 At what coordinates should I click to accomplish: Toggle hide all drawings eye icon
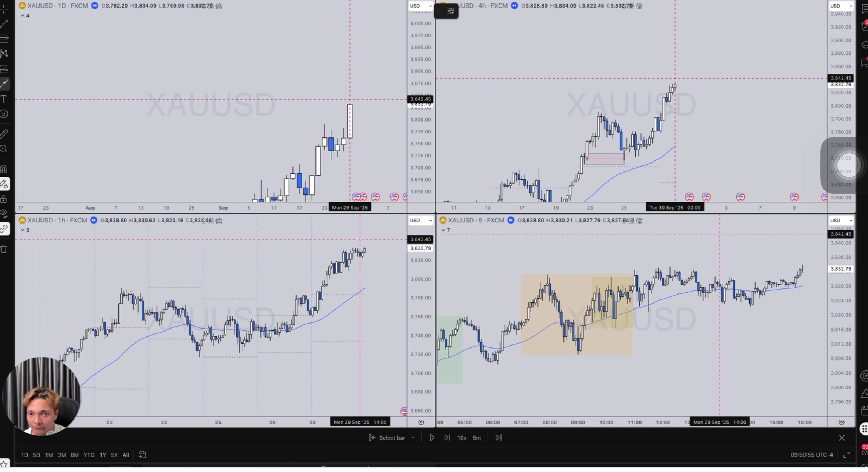click(4, 214)
